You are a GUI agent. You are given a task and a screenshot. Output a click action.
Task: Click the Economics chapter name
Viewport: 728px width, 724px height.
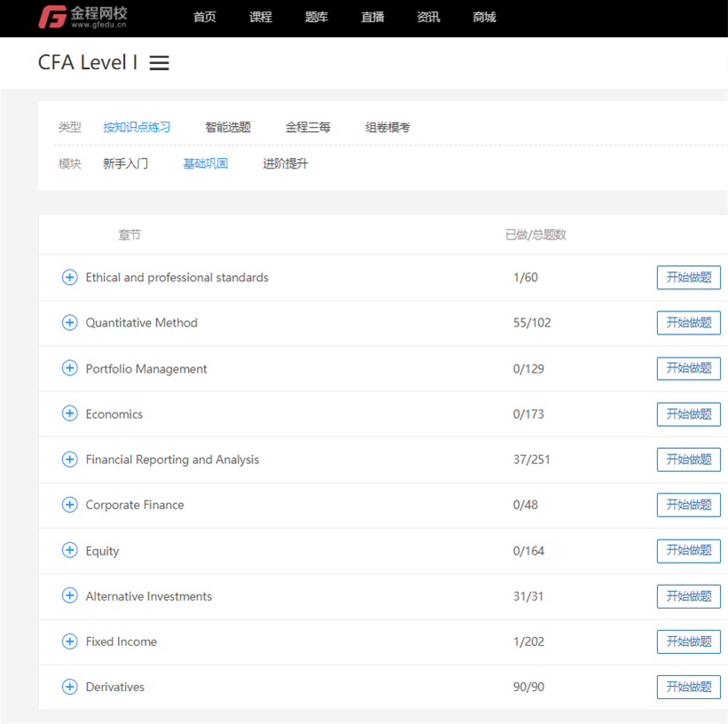pos(114,414)
